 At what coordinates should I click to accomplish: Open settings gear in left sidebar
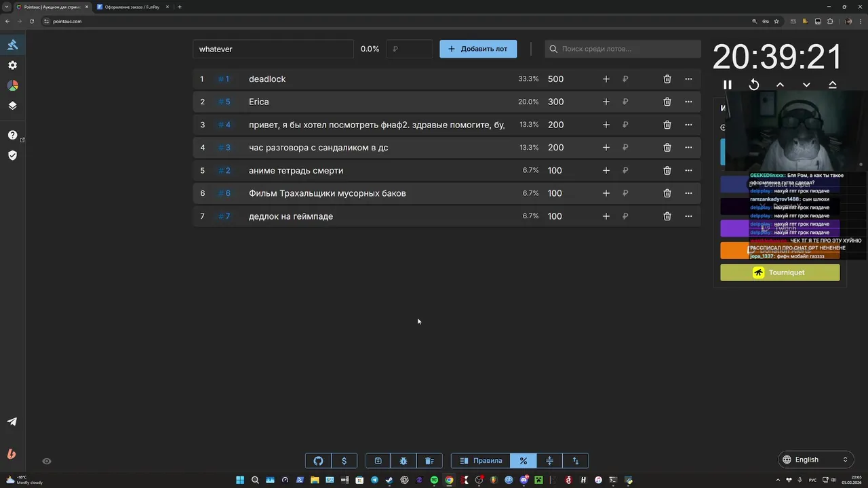(12, 65)
